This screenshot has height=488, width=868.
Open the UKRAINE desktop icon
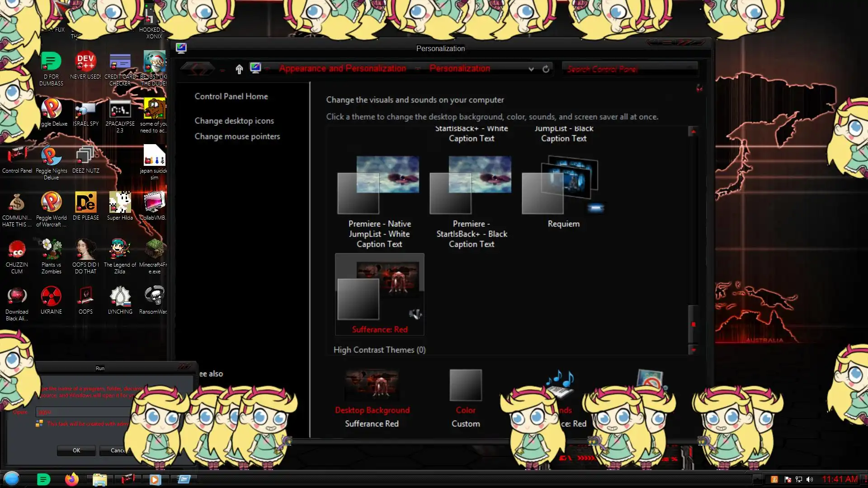pos(51,296)
